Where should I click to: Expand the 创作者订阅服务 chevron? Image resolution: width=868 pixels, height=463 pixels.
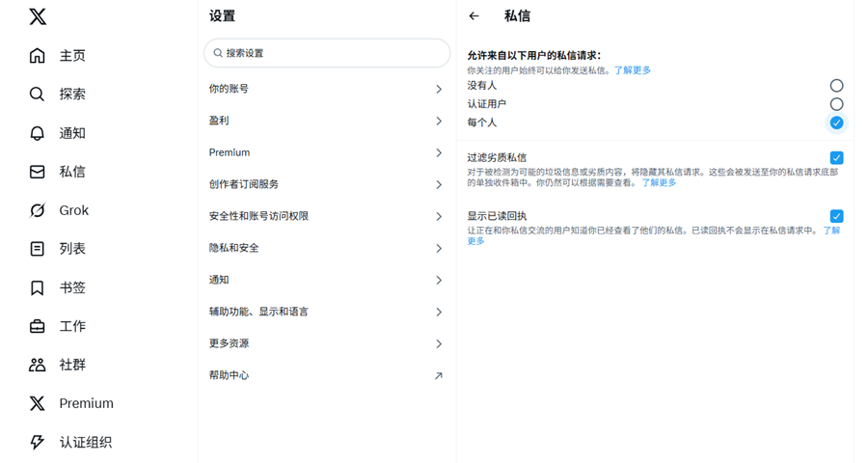439,184
